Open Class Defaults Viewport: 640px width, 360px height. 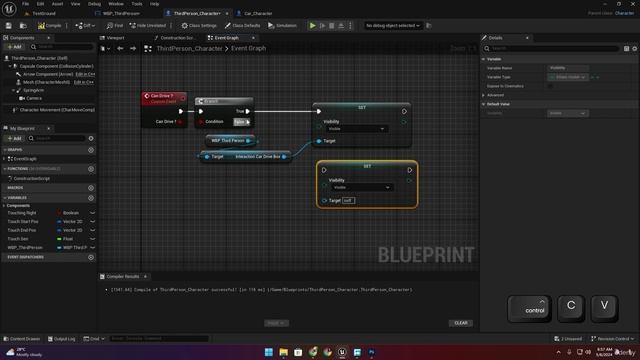(x=242, y=25)
